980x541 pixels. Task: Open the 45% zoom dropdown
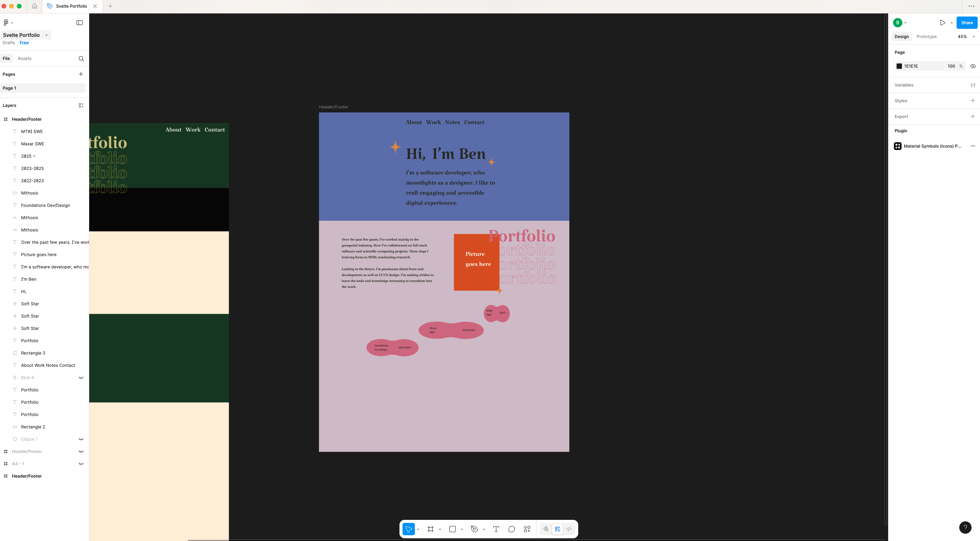[966, 37]
